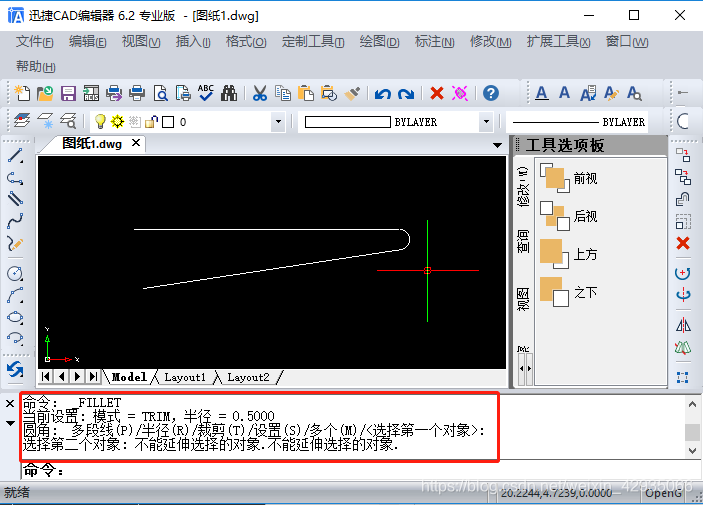Select 后视 back view in tool palette
Viewport: 703px width, 505px height.
coord(568,216)
